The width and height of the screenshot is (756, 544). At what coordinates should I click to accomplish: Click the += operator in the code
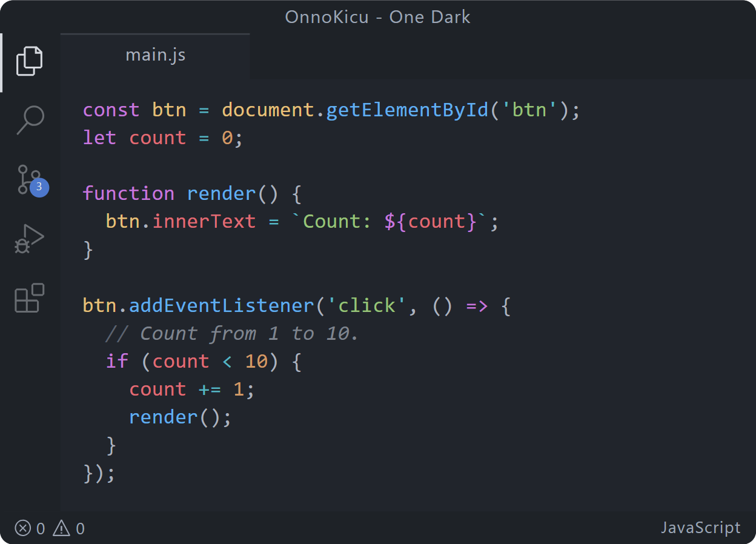(x=210, y=390)
